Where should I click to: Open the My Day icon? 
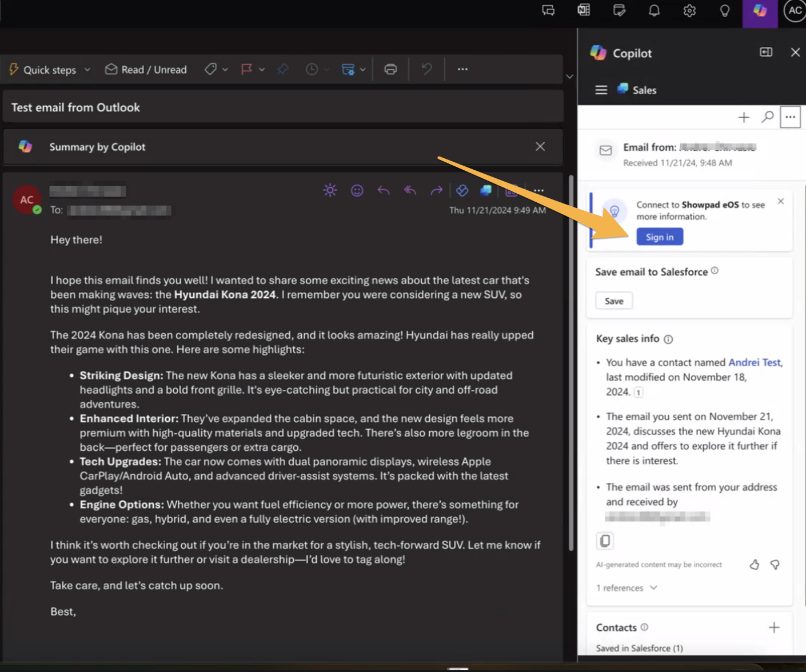pyautogui.click(x=619, y=10)
